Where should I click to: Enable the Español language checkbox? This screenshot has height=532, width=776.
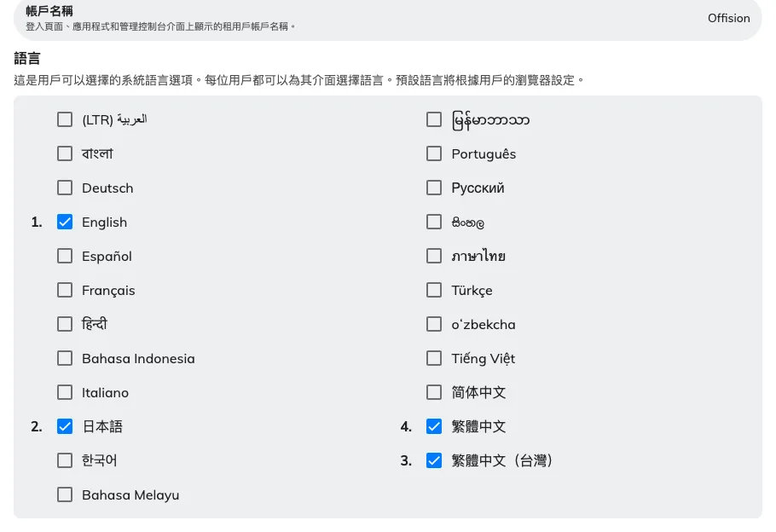click(65, 256)
